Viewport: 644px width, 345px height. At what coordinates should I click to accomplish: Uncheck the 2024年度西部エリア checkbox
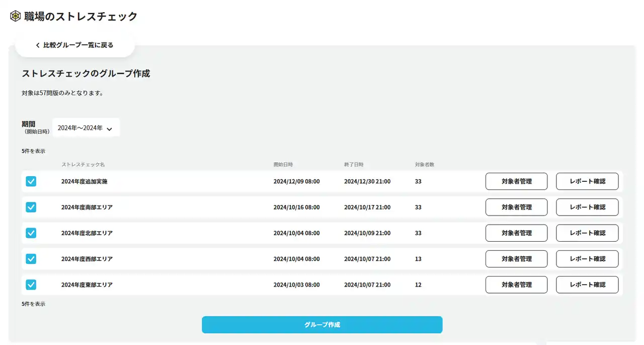[31, 259]
